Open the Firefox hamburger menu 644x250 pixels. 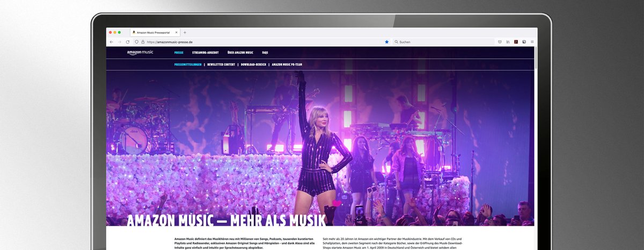tap(532, 42)
